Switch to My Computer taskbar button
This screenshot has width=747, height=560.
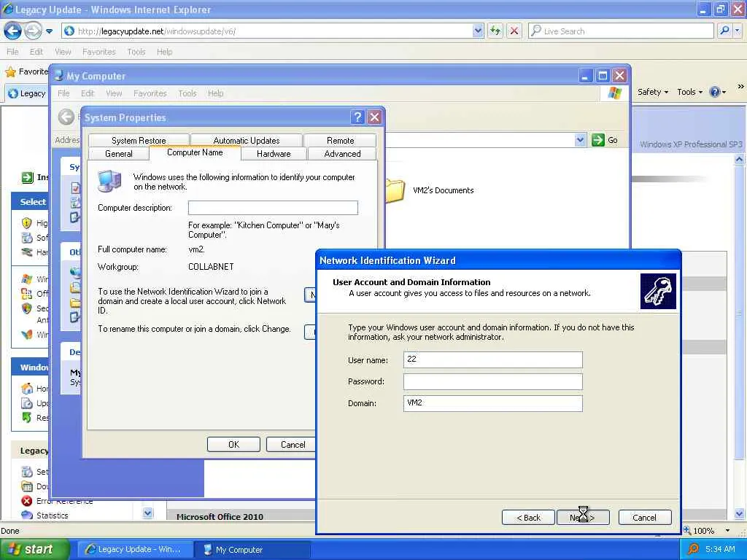coord(252,549)
